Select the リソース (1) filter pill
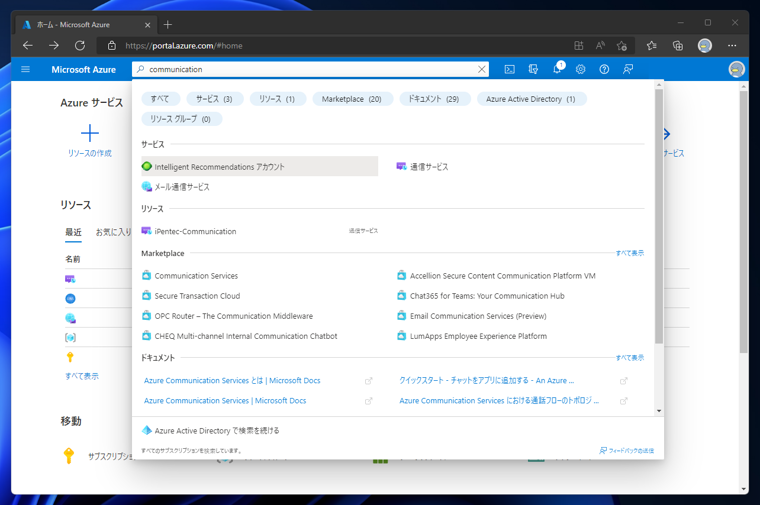The image size is (760, 505). (277, 99)
